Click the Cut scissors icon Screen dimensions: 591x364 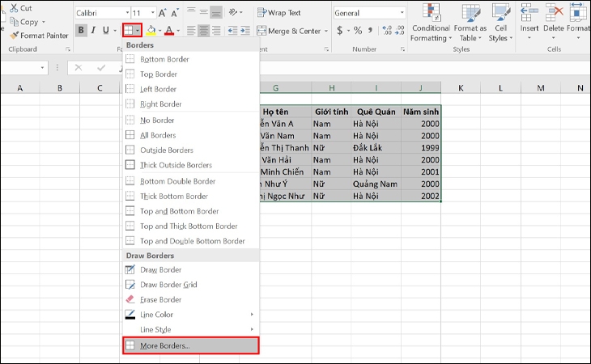point(14,8)
